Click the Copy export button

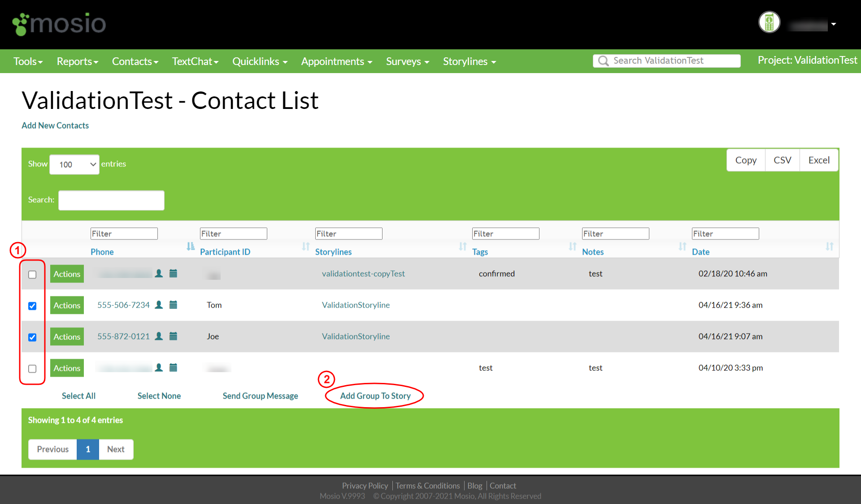click(746, 160)
